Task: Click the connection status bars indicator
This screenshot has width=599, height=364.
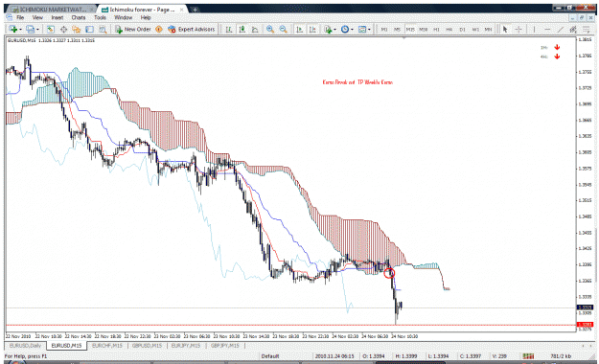Action: coord(528,356)
